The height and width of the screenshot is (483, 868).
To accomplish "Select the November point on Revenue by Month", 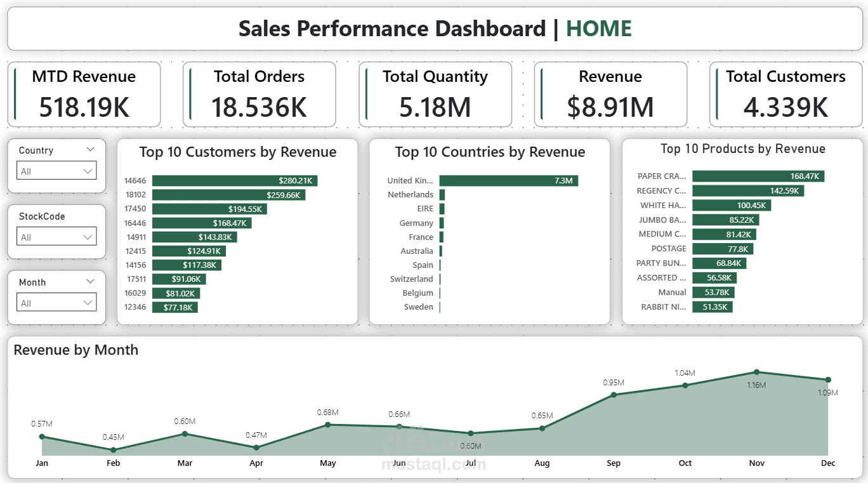I will (x=756, y=371).
